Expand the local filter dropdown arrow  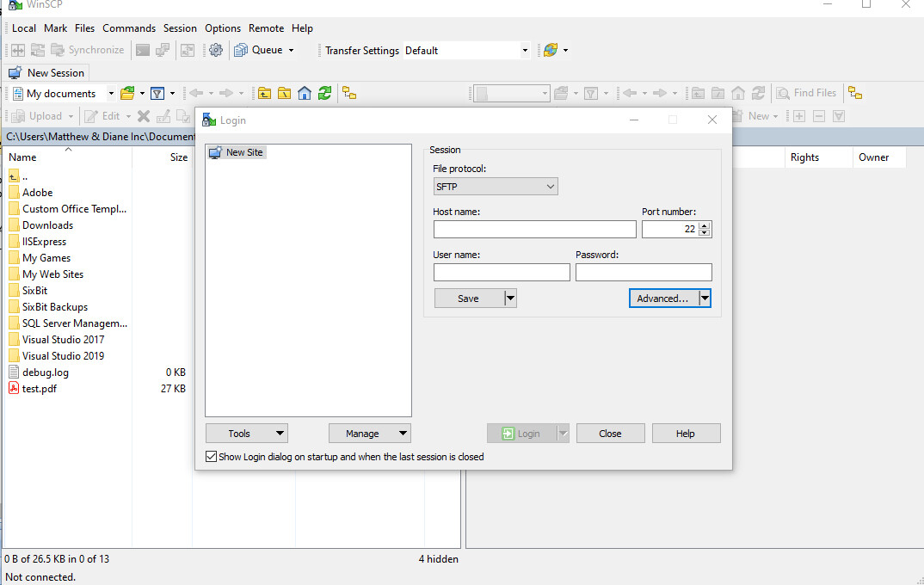click(x=173, y=93)
